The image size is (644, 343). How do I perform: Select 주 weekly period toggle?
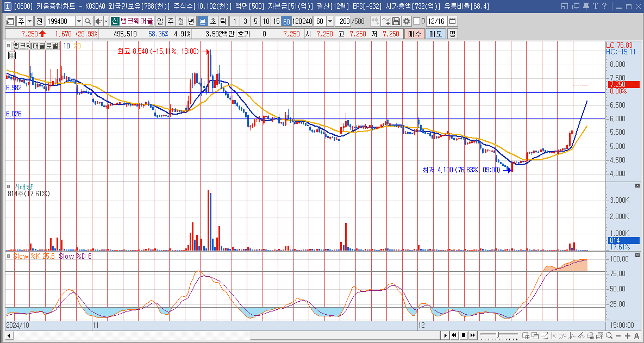171,21
